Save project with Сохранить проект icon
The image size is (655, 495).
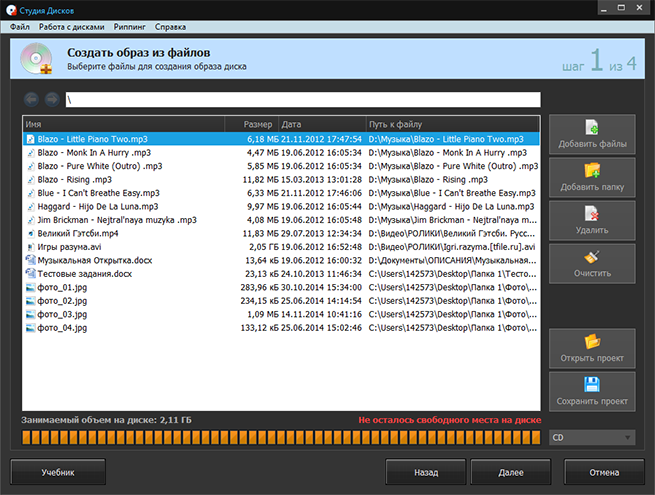coord(591,385)
